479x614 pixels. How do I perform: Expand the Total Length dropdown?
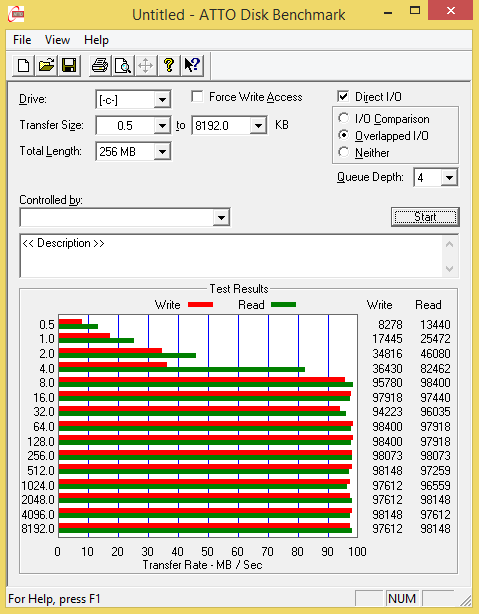point(162,152)
